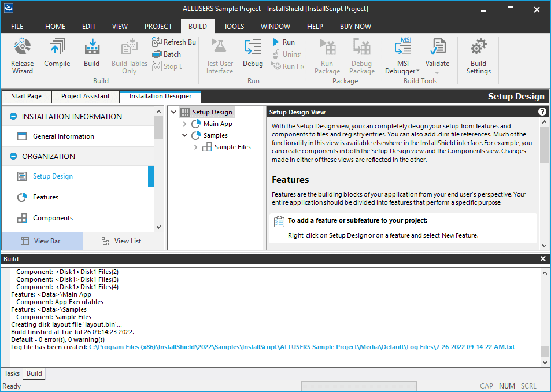551x392 pixels.
Task: Click the Debug icon in Run group
Action: pos(253,47)
